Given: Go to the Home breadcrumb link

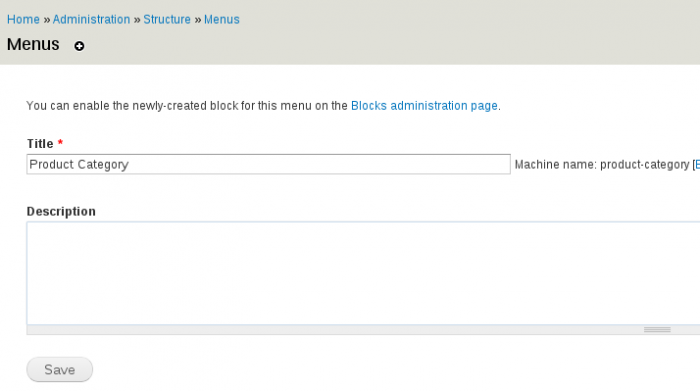Looking at the screenshot, I should click(x=23, y=20).
